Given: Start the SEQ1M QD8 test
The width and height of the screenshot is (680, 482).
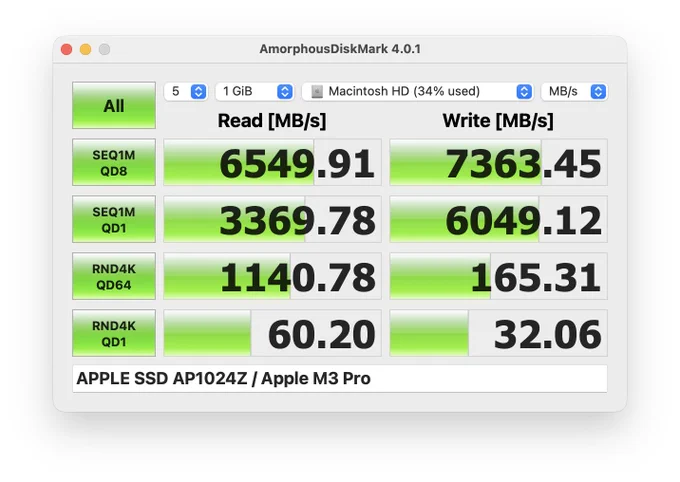Looking at the screenshot, I should [114, 162].
